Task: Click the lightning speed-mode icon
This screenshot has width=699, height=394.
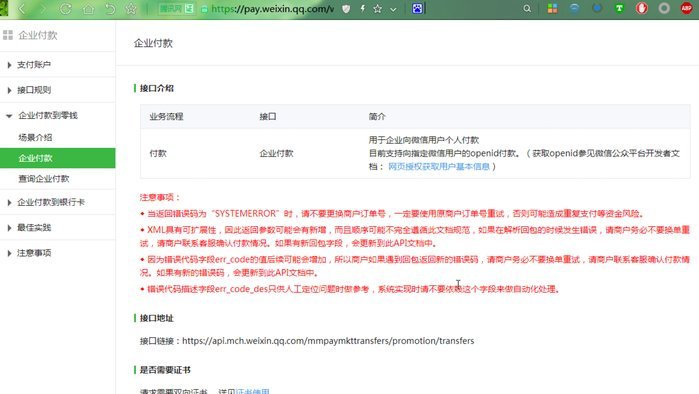Action: pos(362,8)
